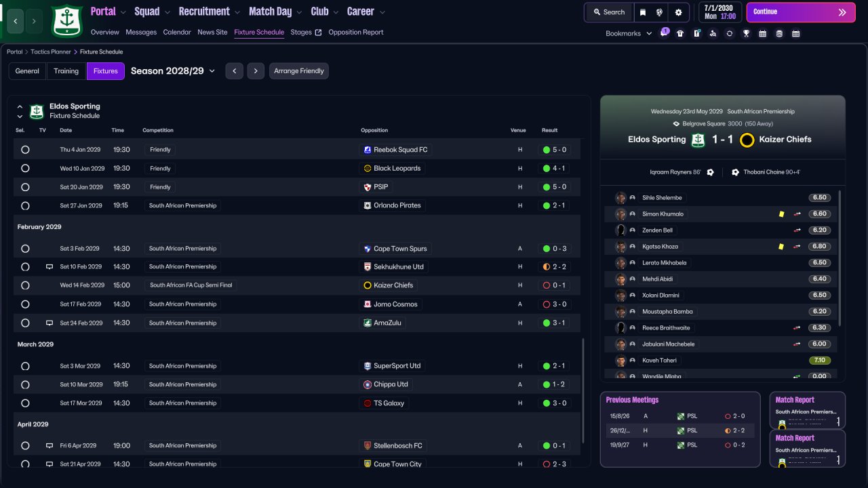The image size is (868, 488).
Task: Click the coin stack finances icon
Action: (x=779, y=33)
